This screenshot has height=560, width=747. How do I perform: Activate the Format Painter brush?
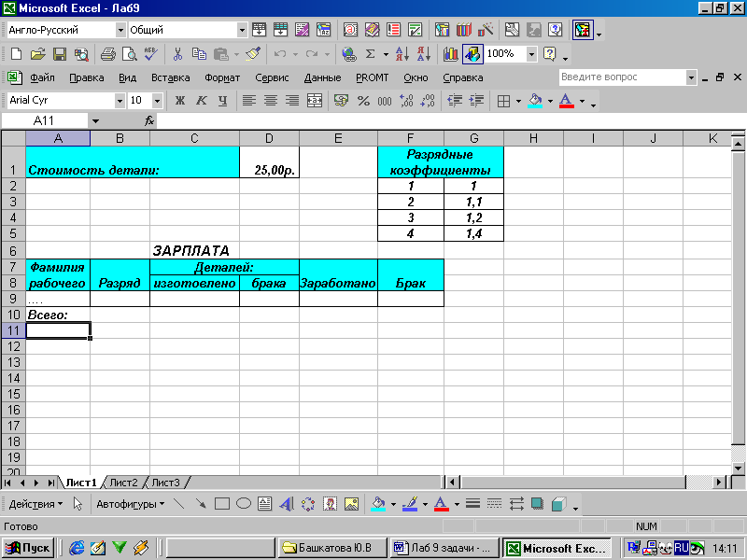[x=253, y=54]
